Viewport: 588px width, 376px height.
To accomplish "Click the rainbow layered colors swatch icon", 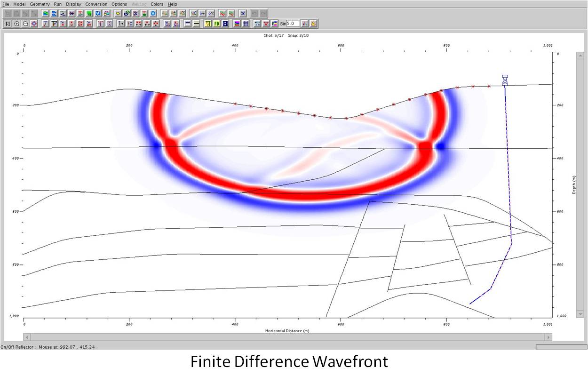I will coord(237,24).
